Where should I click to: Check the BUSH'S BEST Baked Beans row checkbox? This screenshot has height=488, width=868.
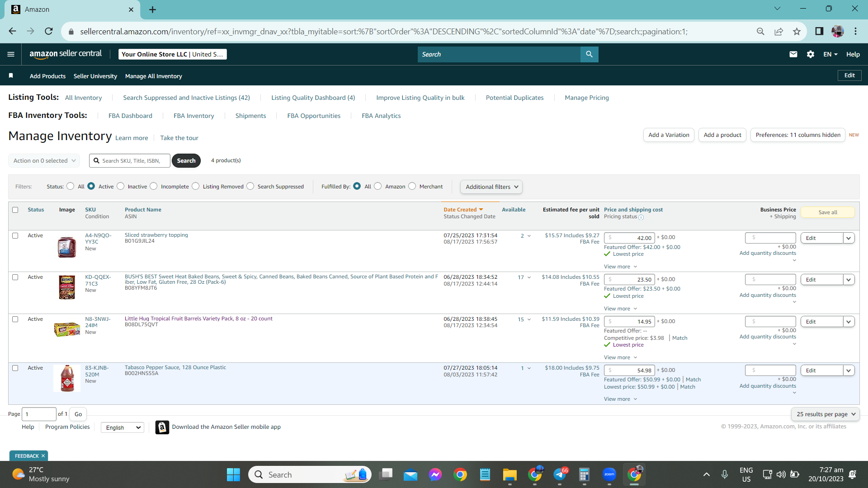(15, 277)
